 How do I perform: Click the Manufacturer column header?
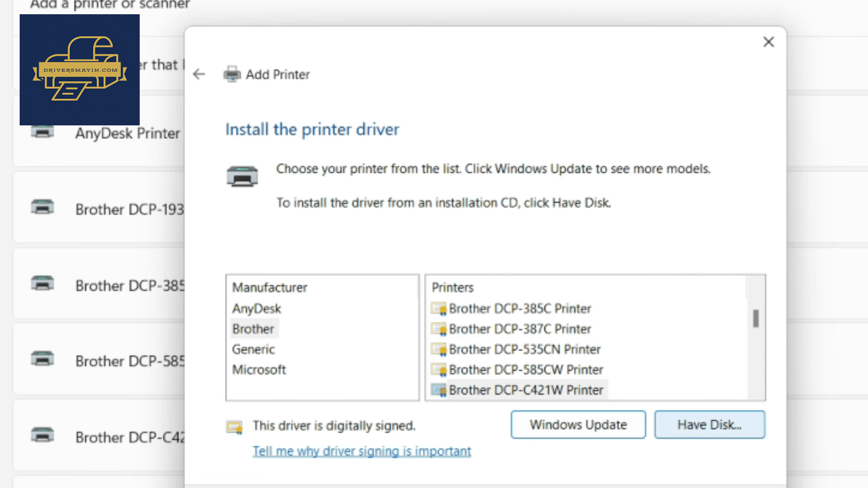[270, 287]
